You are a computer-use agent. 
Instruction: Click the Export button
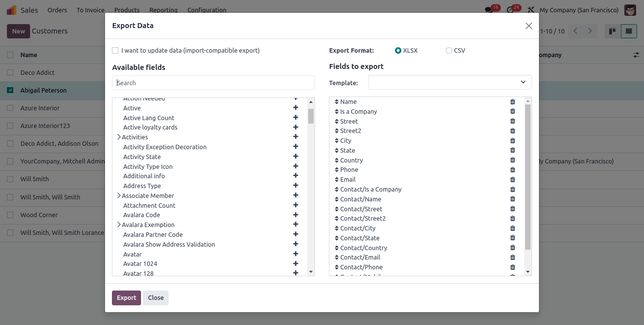point(126,297)
